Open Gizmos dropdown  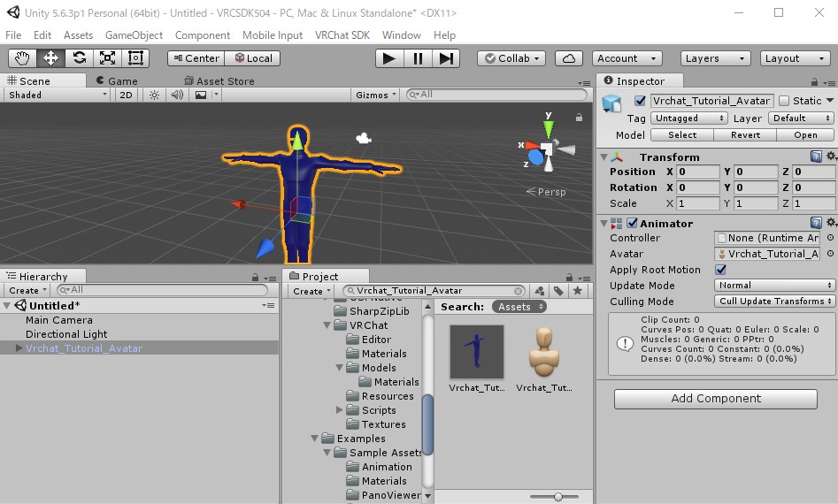point(376,95)
